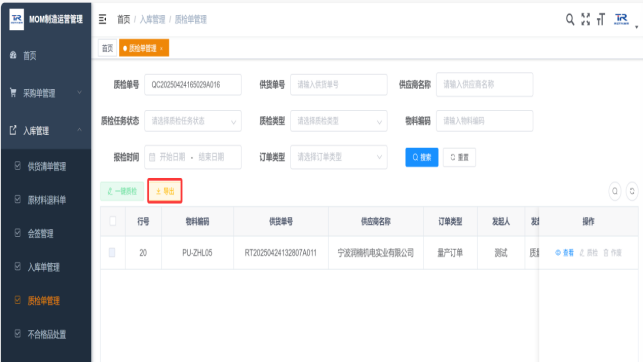
Task: Open 质检类型 dropdown
Action: click(339, 121)
